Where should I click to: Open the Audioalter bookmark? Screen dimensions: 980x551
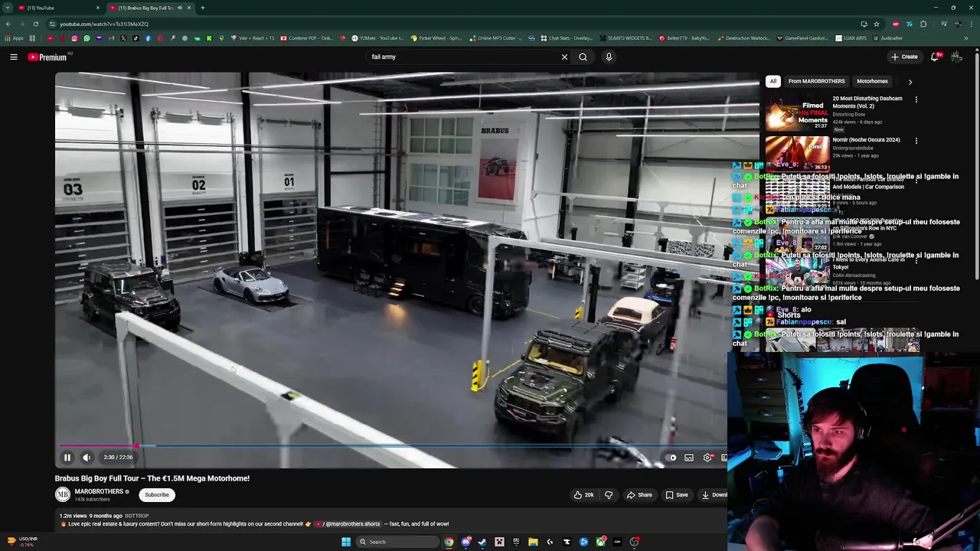tap(887, 38)
